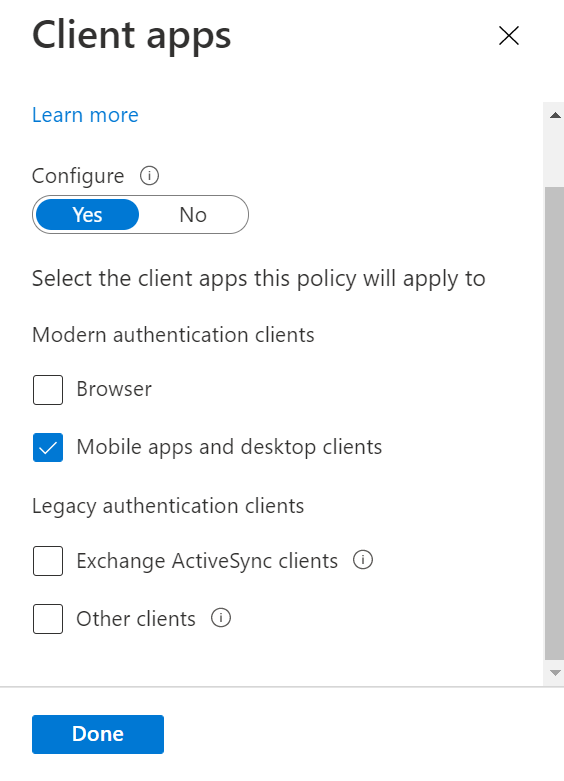The width and height of the screenshot is (564, 781).
Task: Check the Other clients checkbox
Action: (48, 619)
